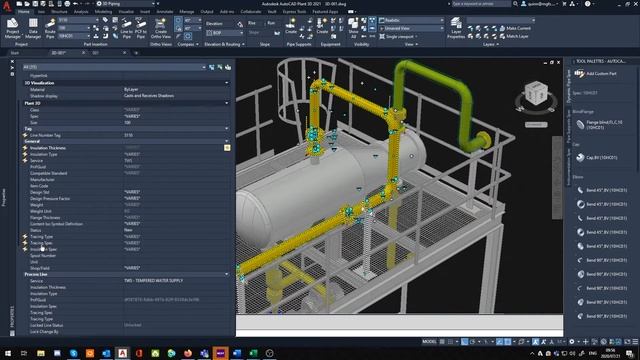Open the Output ribbon tab
This screenshot has width=640, height=360.
coord(207,11)
